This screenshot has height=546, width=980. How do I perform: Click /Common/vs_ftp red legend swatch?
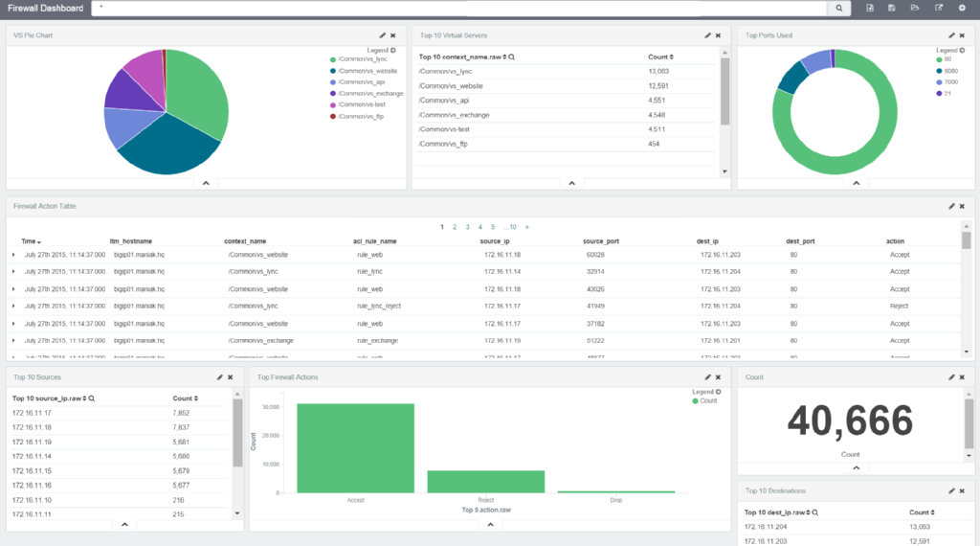(332, 116)
